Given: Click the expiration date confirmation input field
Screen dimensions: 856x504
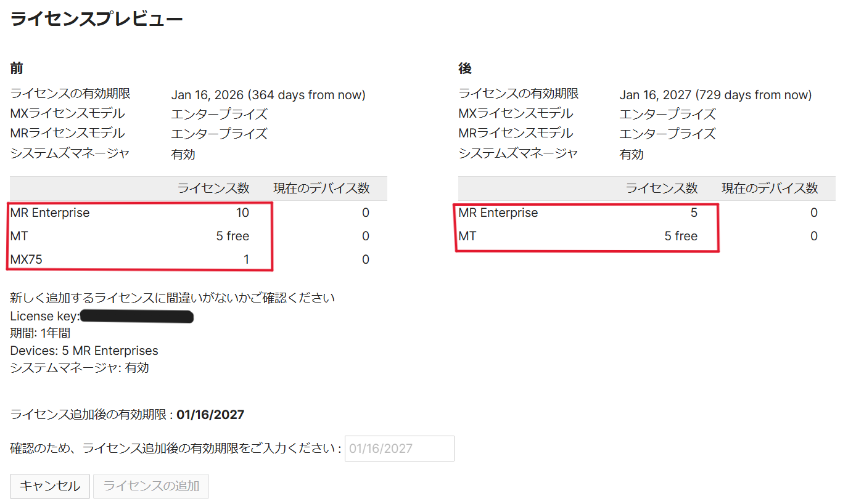Looking at the screenshot, I should 399,448.
